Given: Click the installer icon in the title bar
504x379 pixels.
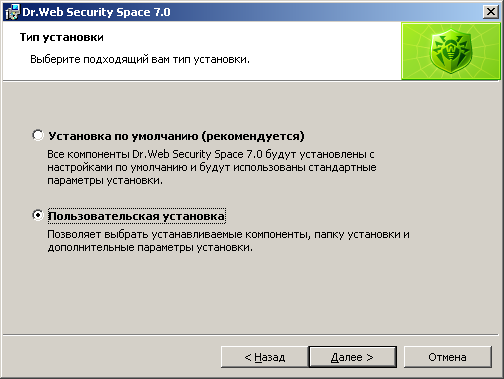Looking at the screenshot, I should pos(12,12).
